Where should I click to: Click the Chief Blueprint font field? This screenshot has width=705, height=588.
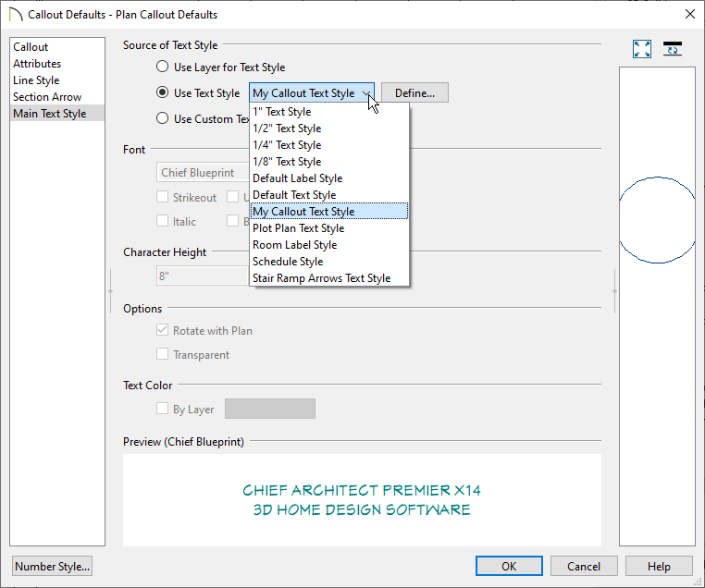pos(203,173)
